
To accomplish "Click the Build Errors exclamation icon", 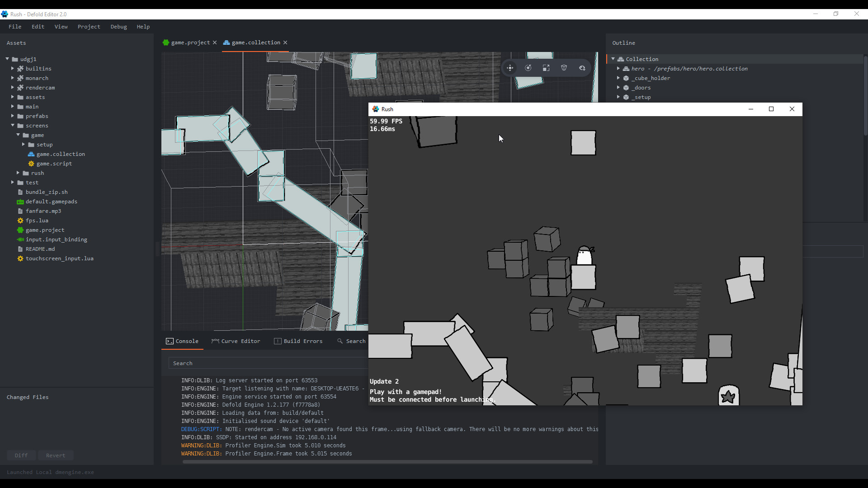I will [x=278, y=341].
